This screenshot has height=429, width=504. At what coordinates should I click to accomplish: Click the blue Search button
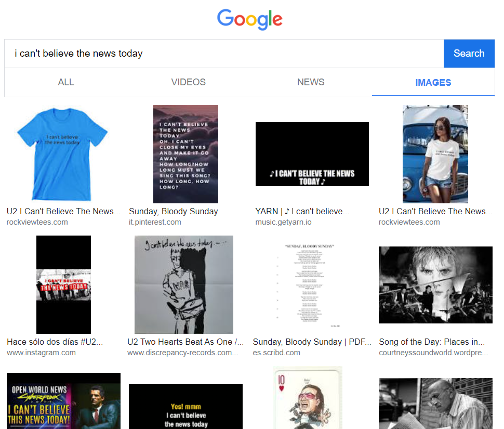click(469, 53)
